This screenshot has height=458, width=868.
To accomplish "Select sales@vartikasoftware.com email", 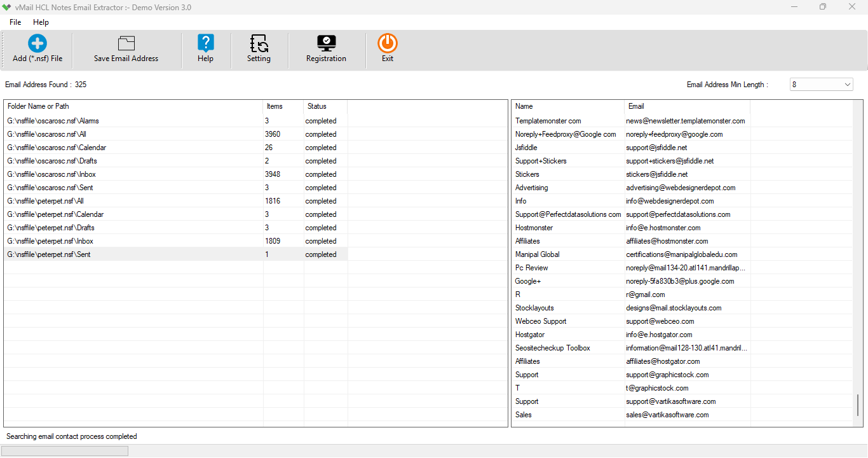I will 667,415.
